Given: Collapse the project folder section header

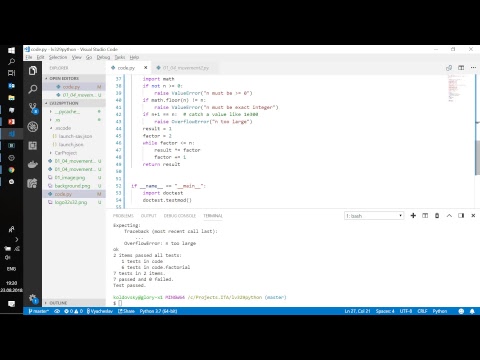Looking at the screenshot, I should pyautogui.click(x=75, y=103).
